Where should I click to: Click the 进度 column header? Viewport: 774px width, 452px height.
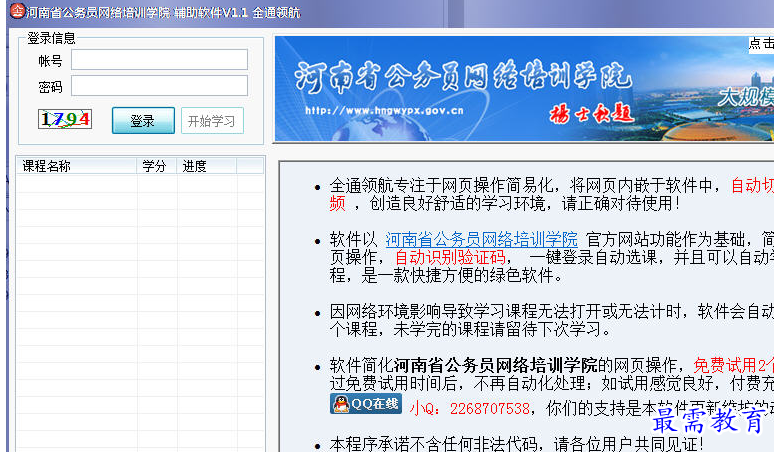click(206, 166)
